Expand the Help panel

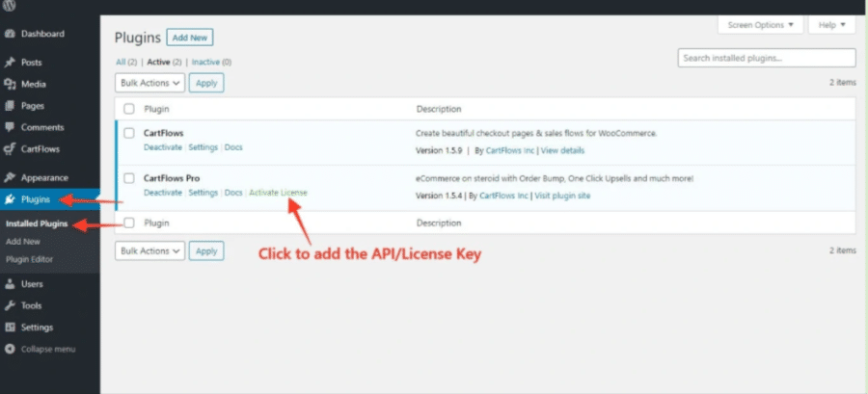832,25
